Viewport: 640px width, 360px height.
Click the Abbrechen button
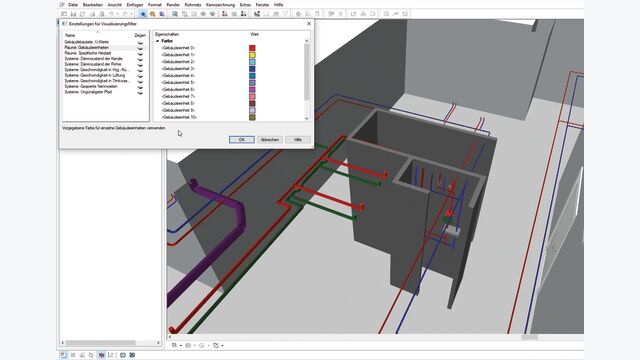(270, 140)
